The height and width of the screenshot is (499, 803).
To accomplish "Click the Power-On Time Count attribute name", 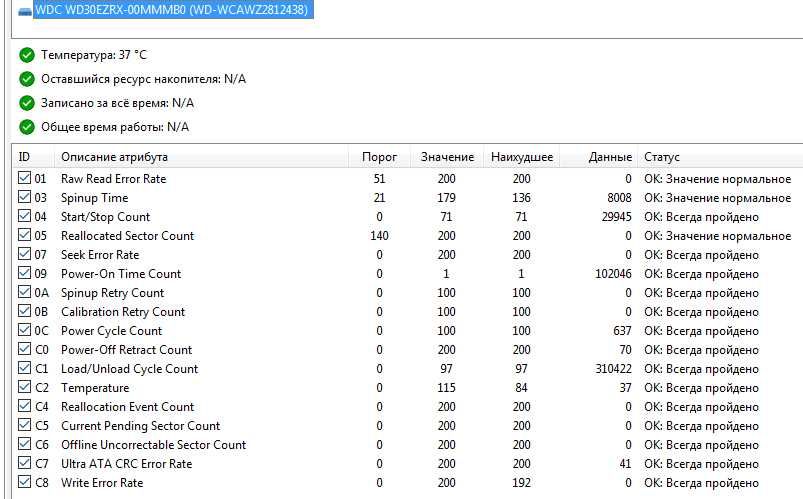I will (x=121, y=274).
